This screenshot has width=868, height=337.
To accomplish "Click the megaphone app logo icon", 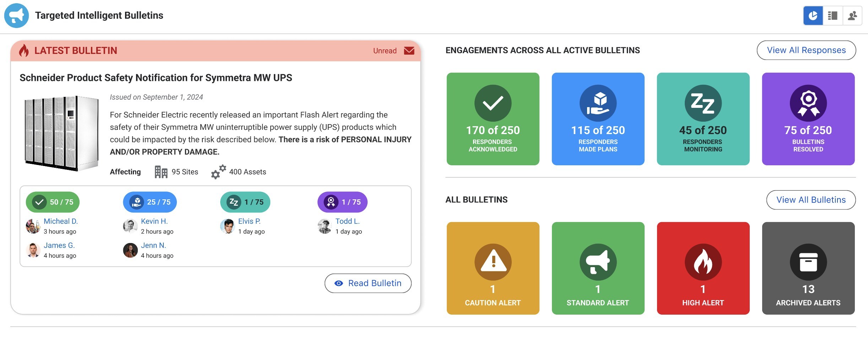I will [x=16, y=16].
